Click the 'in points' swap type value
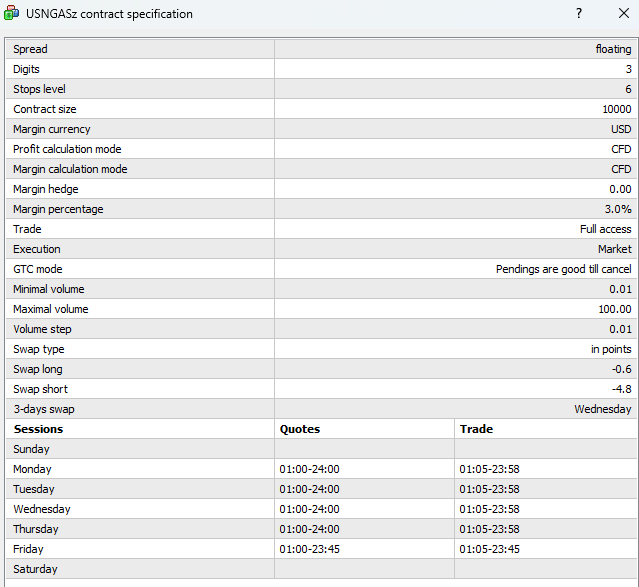The image size is (639, 587). pos(611,349)
